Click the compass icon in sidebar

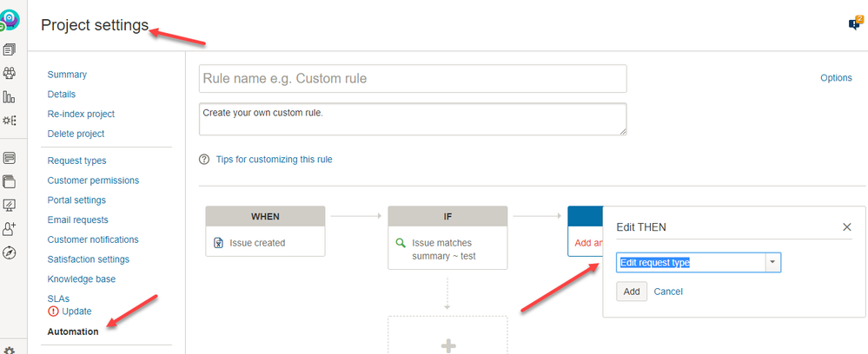[x=10, y=253]
